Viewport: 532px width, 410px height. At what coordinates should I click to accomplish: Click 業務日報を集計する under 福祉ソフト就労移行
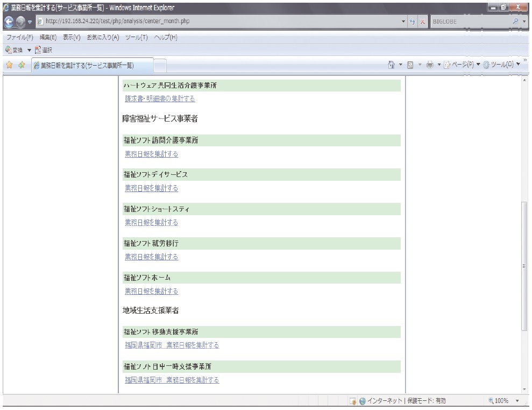pyautogui.click(x=151, y=257)
